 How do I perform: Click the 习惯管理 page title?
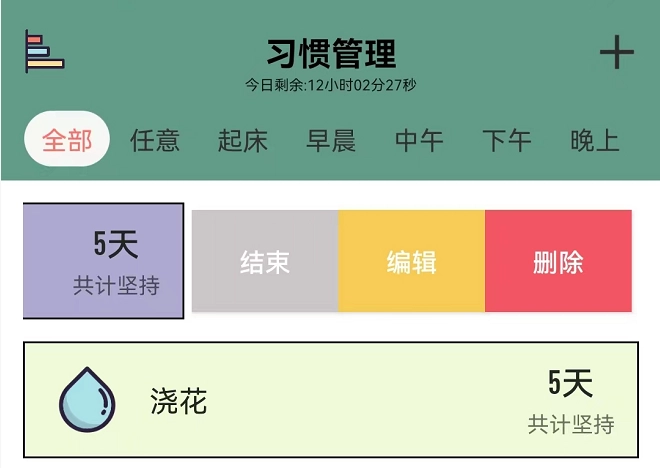(x=331, y=52)
